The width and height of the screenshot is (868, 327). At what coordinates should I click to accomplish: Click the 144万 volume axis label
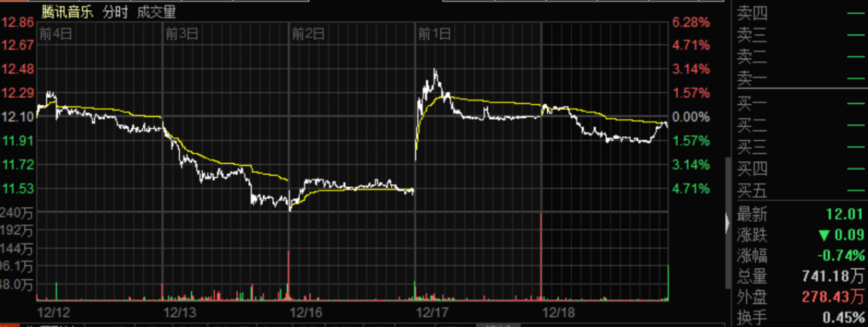[x=17, y=248]
